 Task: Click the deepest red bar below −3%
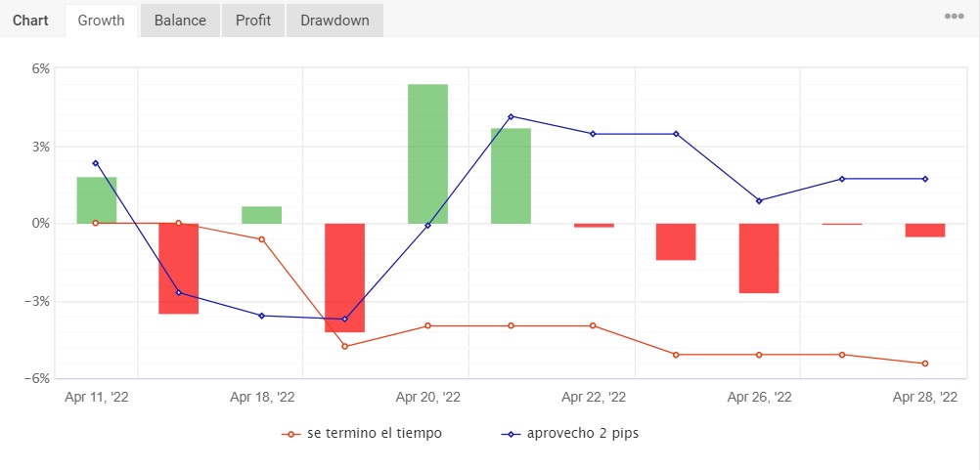coord(344,278)
